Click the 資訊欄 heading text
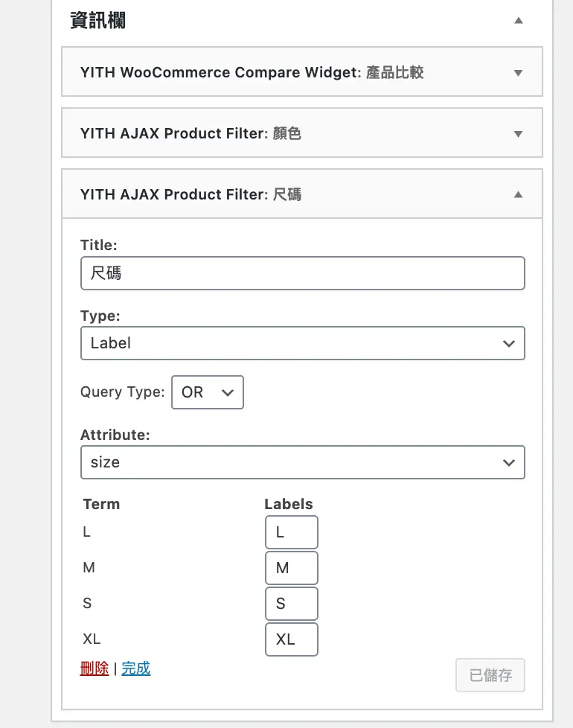This screenshot has width=573, height=728. (x=98, y=20)
